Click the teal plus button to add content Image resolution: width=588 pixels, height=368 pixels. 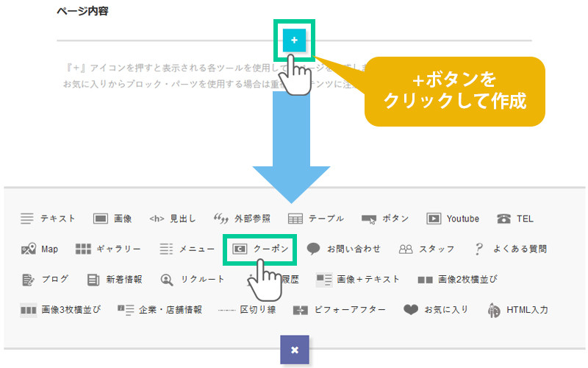tap(294, 40)
